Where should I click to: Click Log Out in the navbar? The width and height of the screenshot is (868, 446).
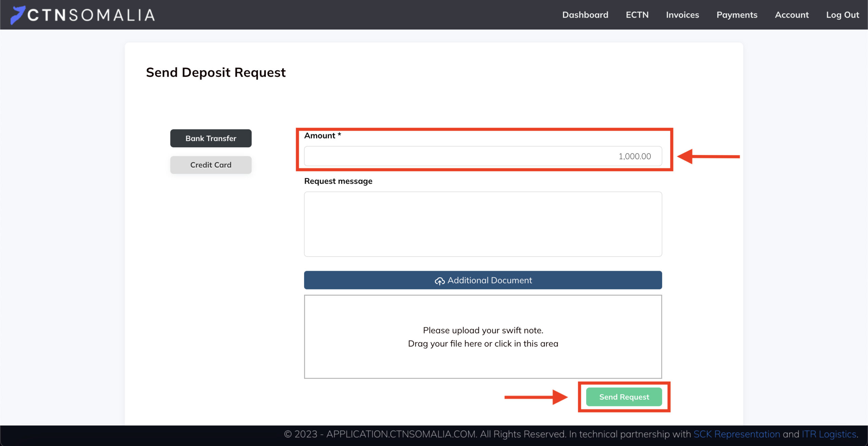pos(843,15)
